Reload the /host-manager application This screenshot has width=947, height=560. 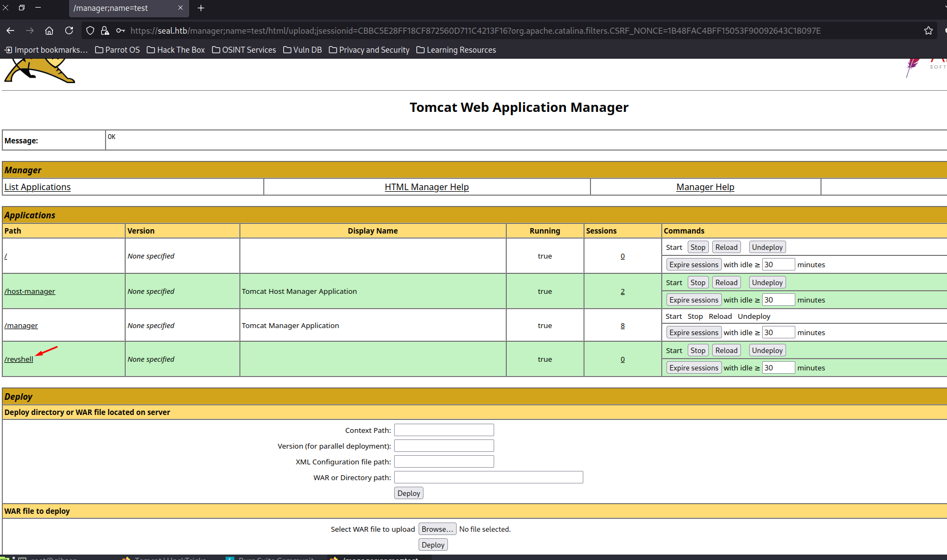tap(726, 282)
